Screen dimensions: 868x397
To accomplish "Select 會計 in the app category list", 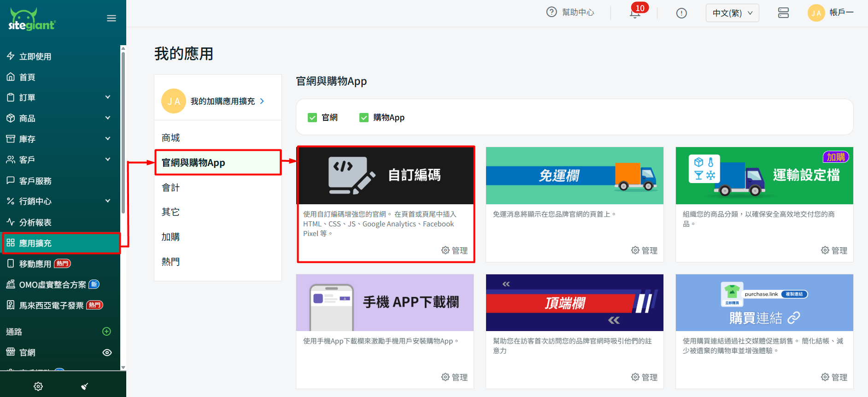I will pyautogui.click(x=171, y=188).
